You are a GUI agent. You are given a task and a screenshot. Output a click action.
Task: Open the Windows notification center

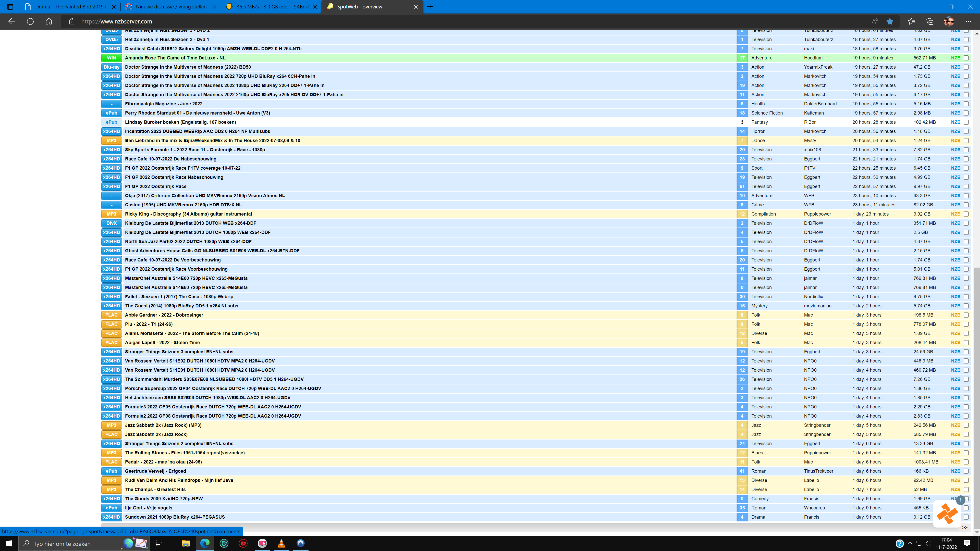point(967,543)
